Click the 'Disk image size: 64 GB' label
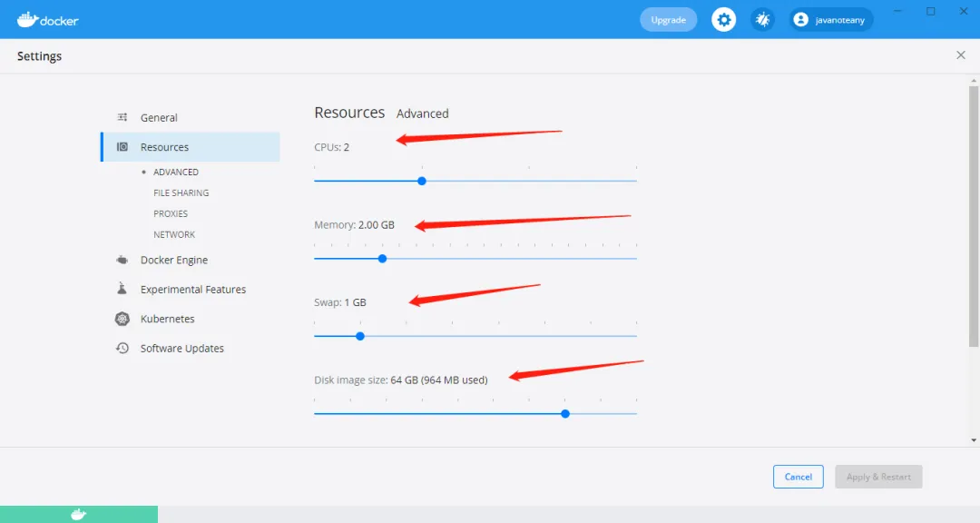Viewport: 980px width, 523px height. click(x=401, y=380)
